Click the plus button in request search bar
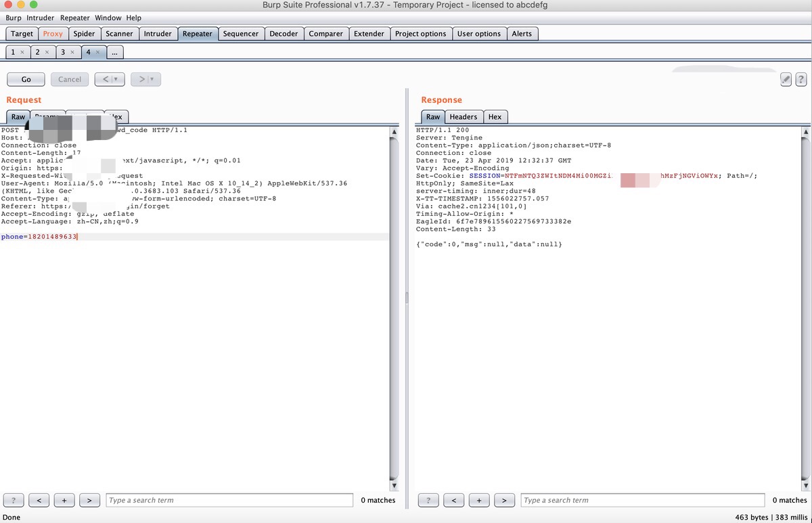Image resolution: width=812 pixels, height=523 pixels. [x=64, y=501]
